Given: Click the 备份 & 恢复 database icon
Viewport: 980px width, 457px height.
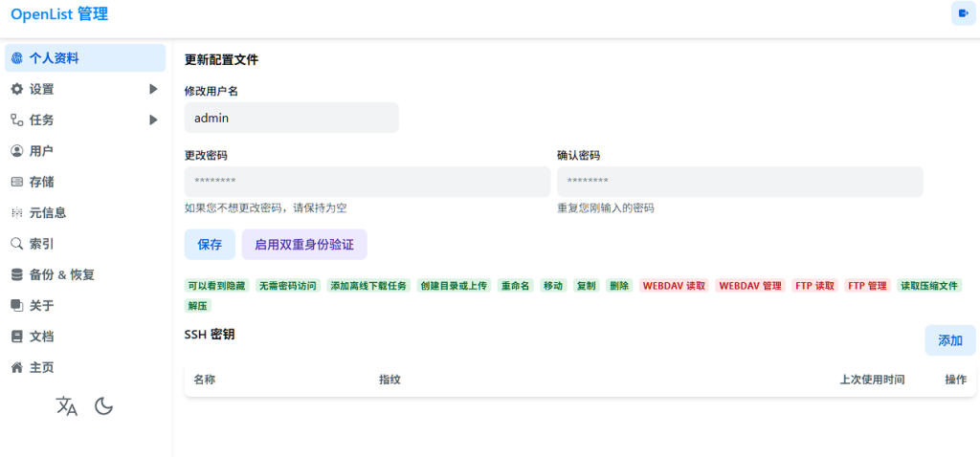Looking at the screenshot, I should point(17,274).
